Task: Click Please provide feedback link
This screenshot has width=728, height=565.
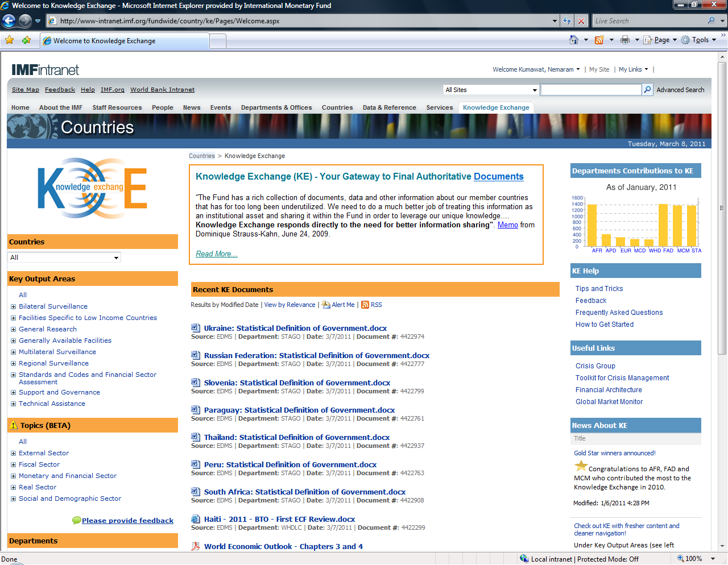Action: click(x=127, y=521)
